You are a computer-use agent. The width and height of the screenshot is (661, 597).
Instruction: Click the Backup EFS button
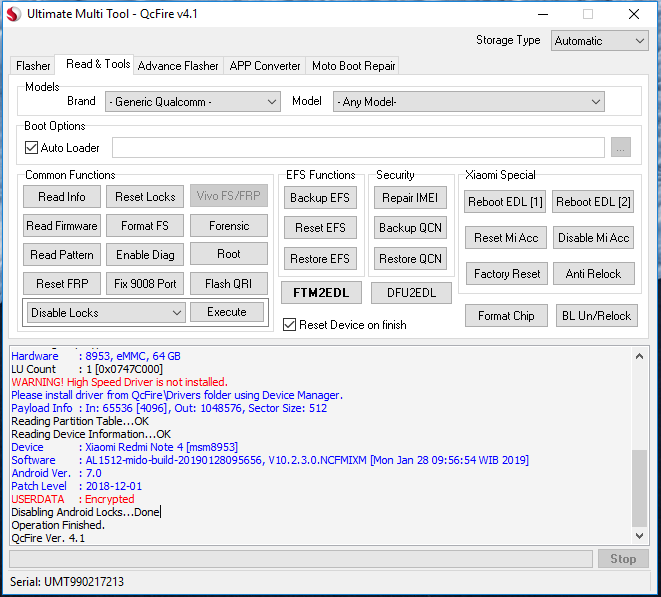pyautogui.click(x=320, y=198)
